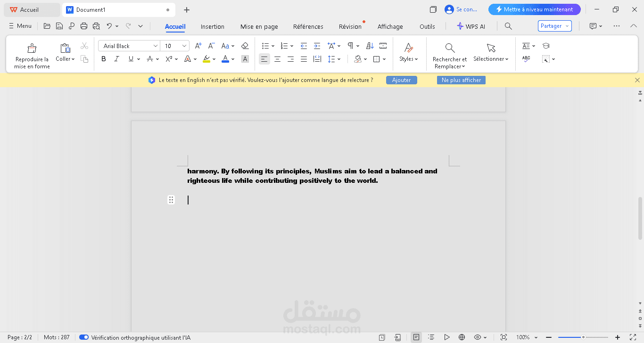Open the Insertion tab
The height and width of the screenshot is (343, 644).
213,26
